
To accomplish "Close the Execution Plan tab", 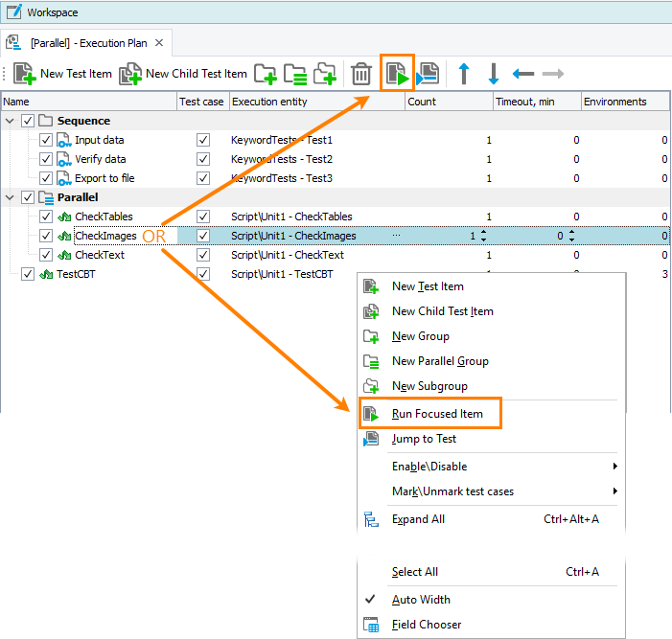I will [159, 43].
